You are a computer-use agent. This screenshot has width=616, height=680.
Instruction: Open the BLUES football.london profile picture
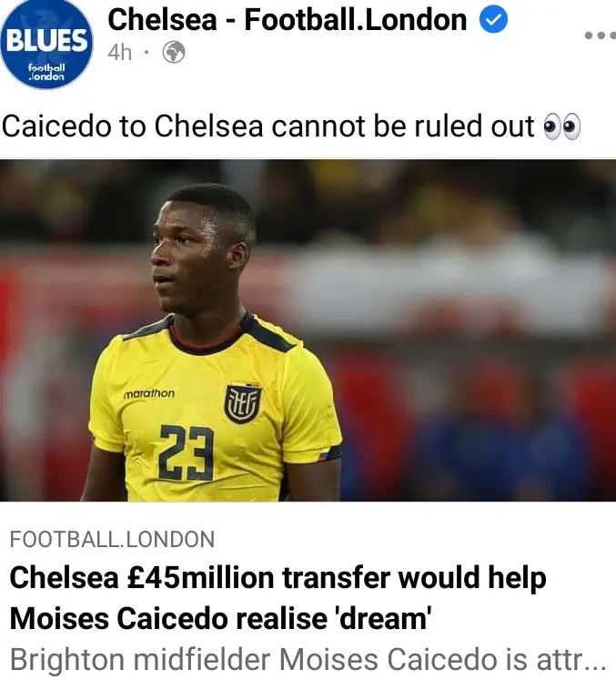tap(46, 45)
